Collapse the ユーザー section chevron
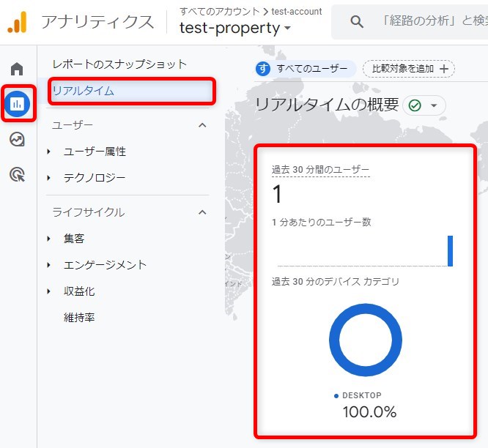Screen dimensions: 488x448 (203, 125)
